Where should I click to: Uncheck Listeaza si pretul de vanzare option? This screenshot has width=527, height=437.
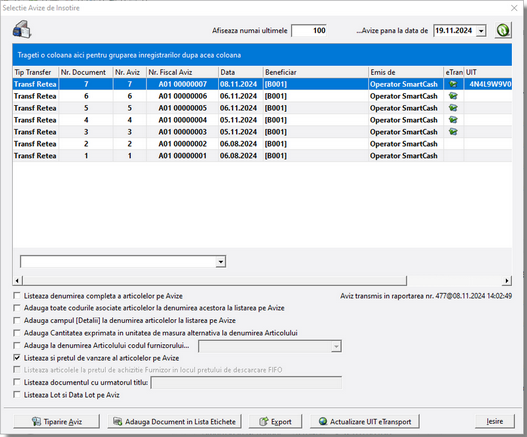tap(16, 358)
